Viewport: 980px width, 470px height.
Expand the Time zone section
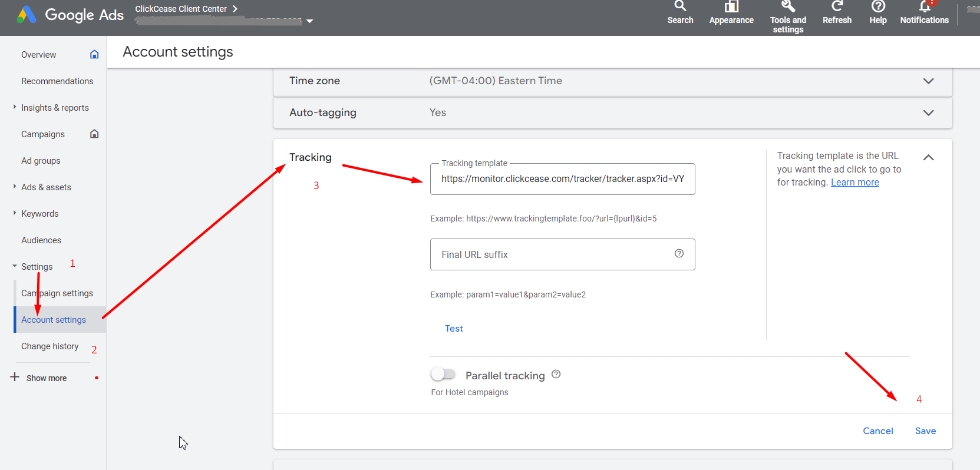928,81
